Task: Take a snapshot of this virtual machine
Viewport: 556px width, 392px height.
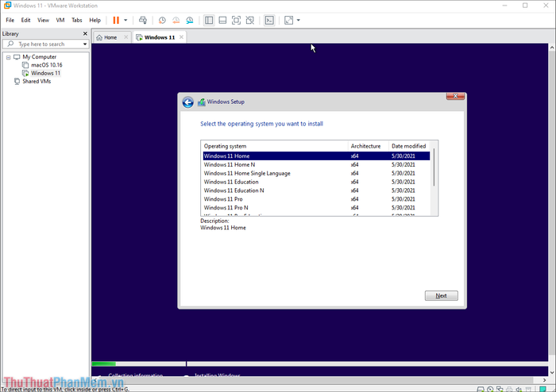Action: 162,20
